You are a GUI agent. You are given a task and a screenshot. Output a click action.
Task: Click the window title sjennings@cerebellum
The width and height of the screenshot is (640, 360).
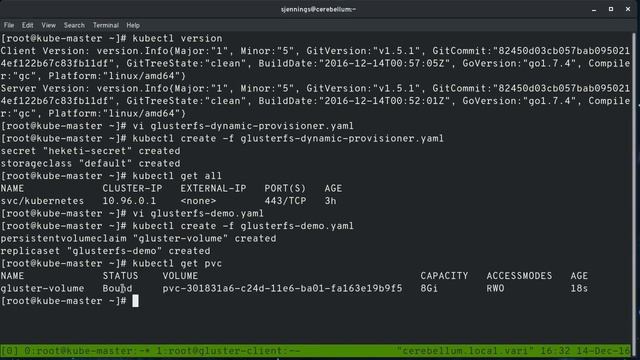[x=318, y=9]
